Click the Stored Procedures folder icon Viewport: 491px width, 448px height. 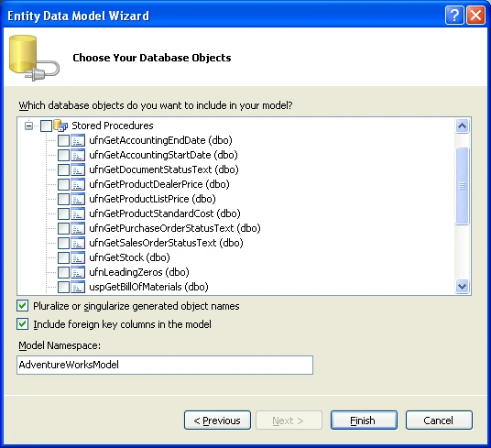coord(60,126)
